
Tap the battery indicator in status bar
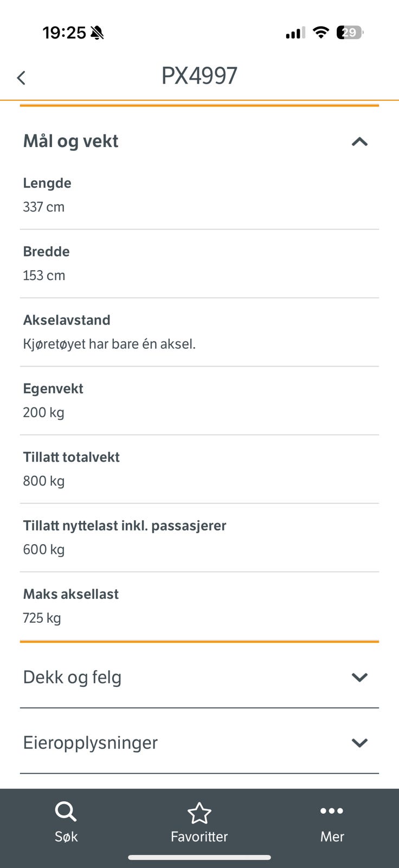click(x=349, y=33)
